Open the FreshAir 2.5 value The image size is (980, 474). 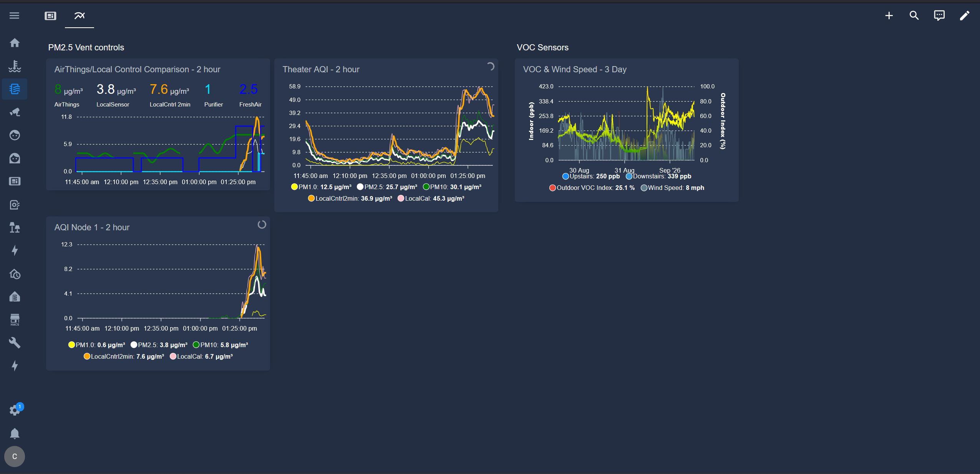pos(249,90)
